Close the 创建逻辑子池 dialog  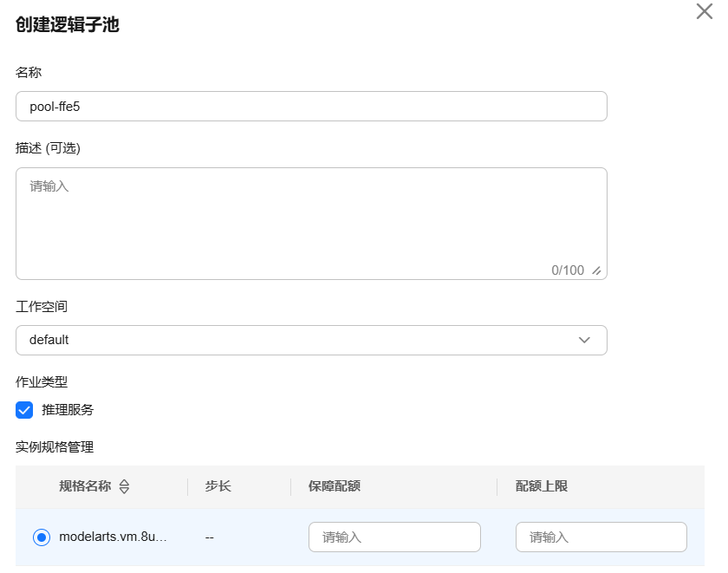point(705,11)
